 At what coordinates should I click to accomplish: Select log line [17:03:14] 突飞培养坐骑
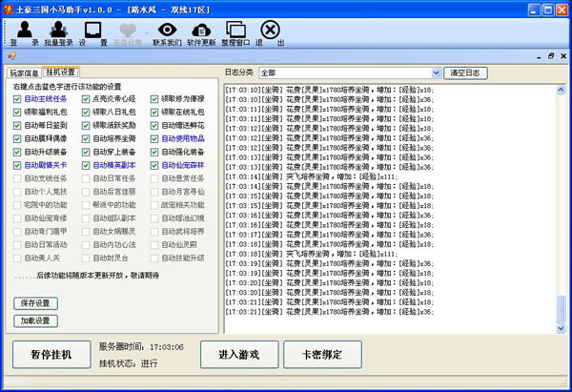(312, 176)
